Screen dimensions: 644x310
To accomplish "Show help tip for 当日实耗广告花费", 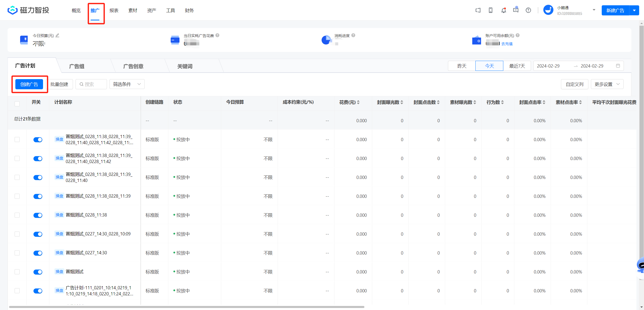I will pyautogui.click(x=217, y=35).
